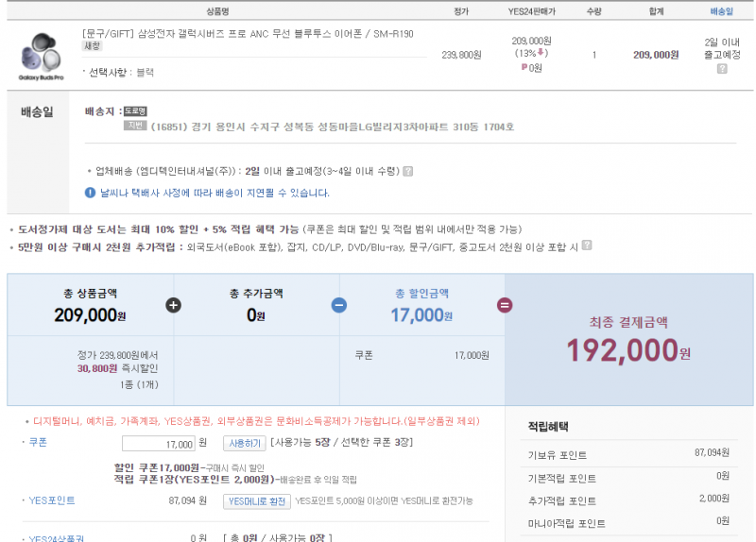Click the plus icon beside 총 상품금액
This screenshot has width=756, height=542.
pos(174,305)
